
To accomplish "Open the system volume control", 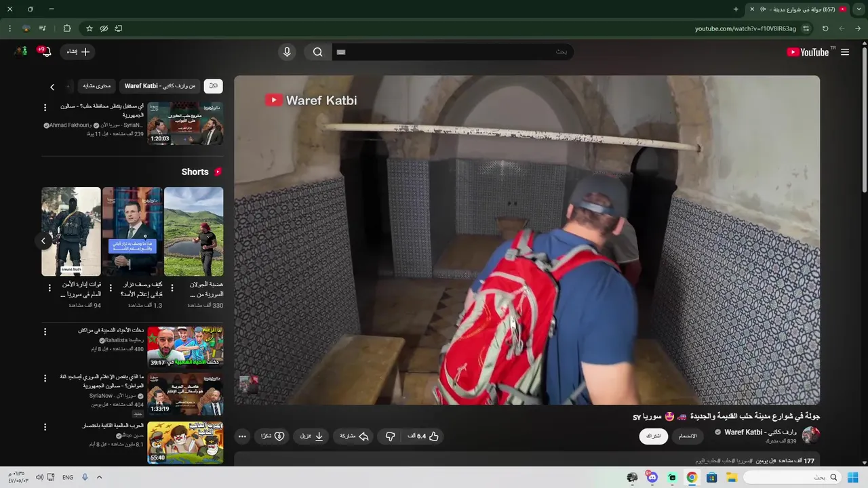I will (x=39, y=477).
